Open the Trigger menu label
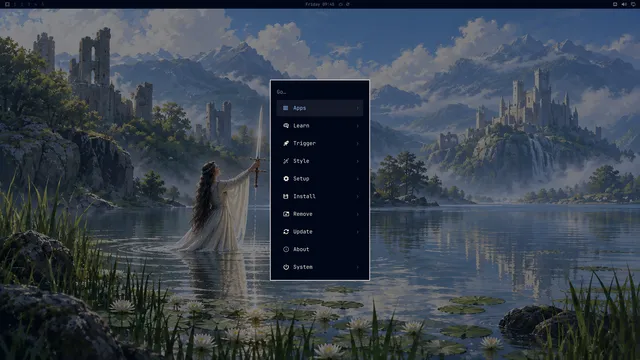 (304, 143)
